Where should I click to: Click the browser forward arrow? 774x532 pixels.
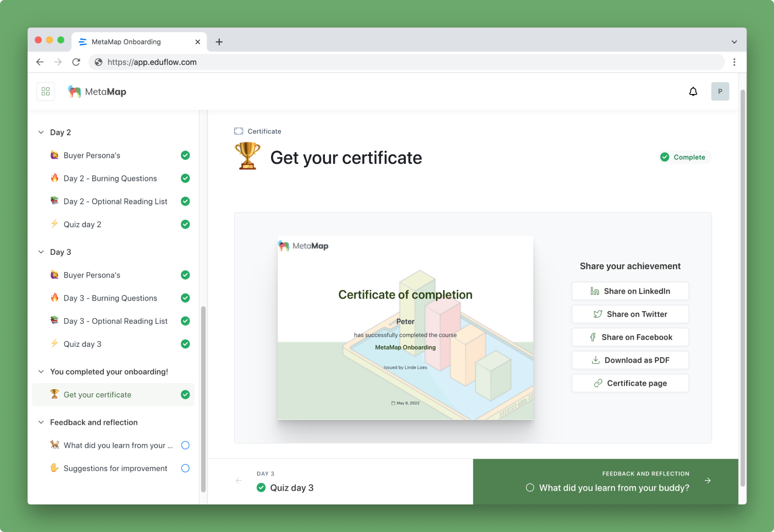pyautogui.click(x=58, y=62)
